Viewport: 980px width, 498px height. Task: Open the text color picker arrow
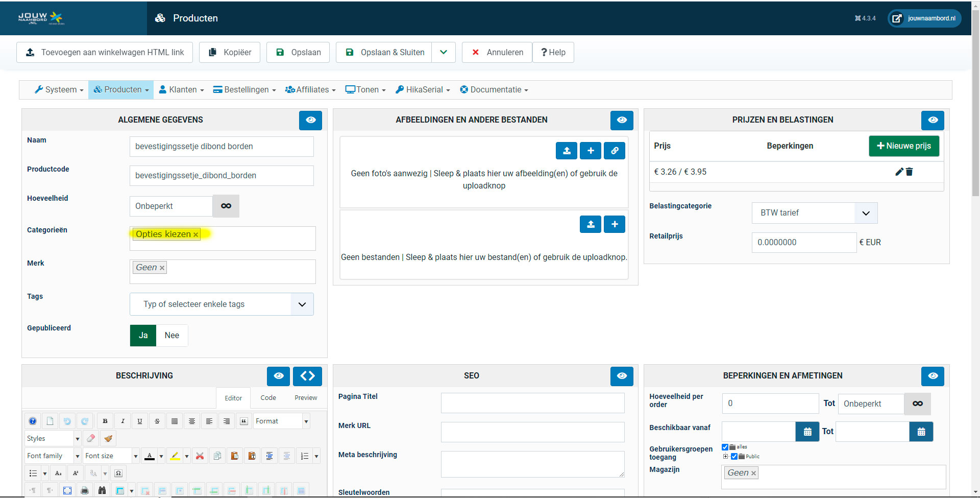pos(161,456)
